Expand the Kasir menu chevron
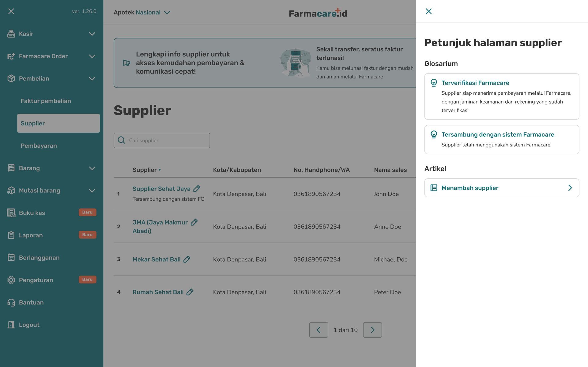Screen dimensions: 588x367 92,34
